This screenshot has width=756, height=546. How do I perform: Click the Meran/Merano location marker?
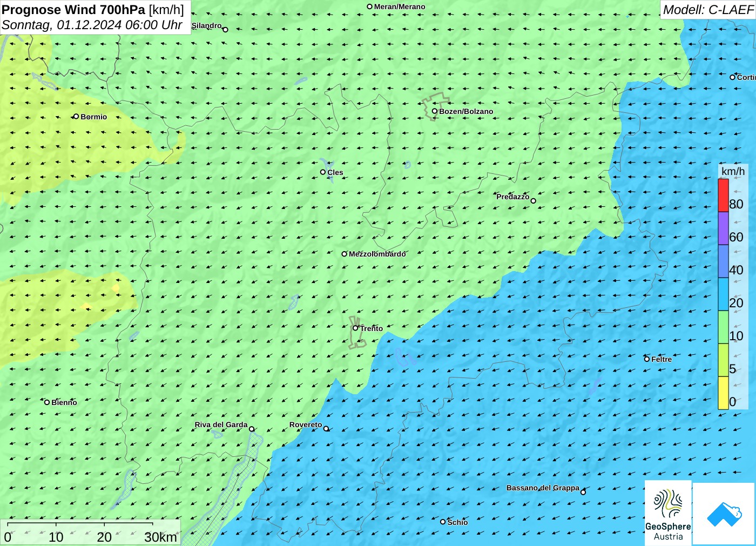(369, 6)
